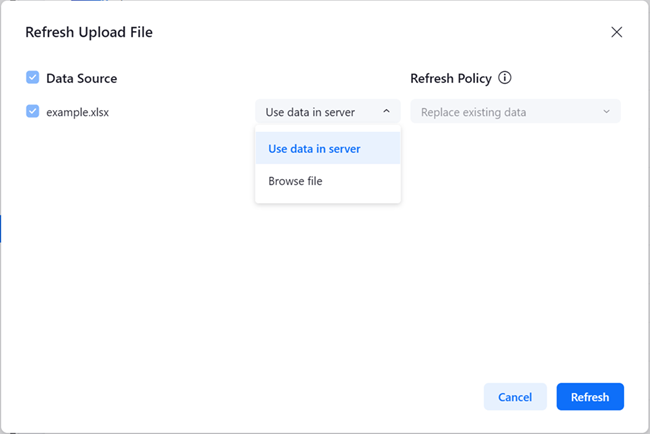Choose Browse file from the dropdown list

tap(296, 181)
